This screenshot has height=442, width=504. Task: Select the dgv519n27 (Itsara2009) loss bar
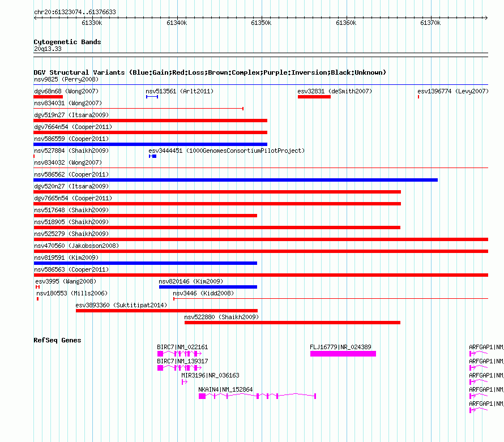[151, 121]
